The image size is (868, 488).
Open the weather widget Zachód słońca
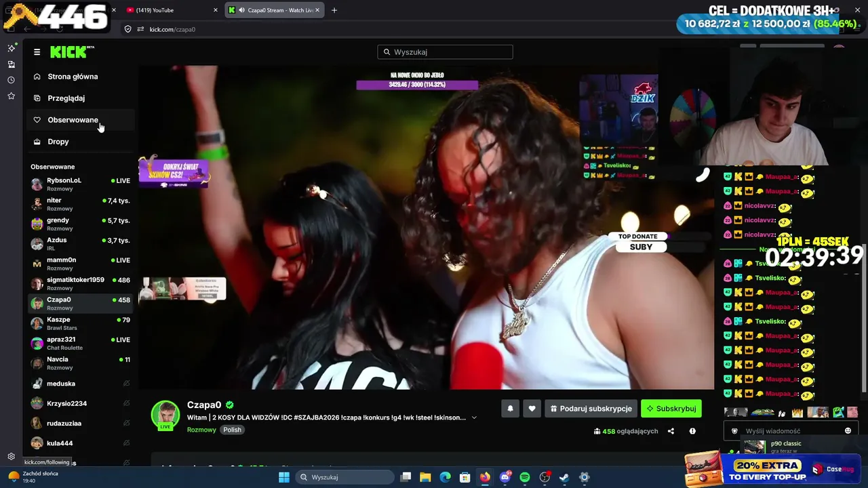click(x=34, y=477)
